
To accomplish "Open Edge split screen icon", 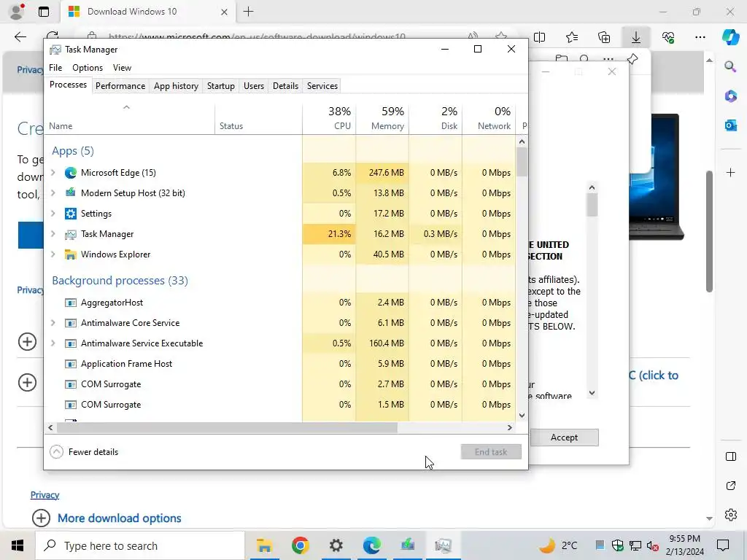I will pos(539,37).
